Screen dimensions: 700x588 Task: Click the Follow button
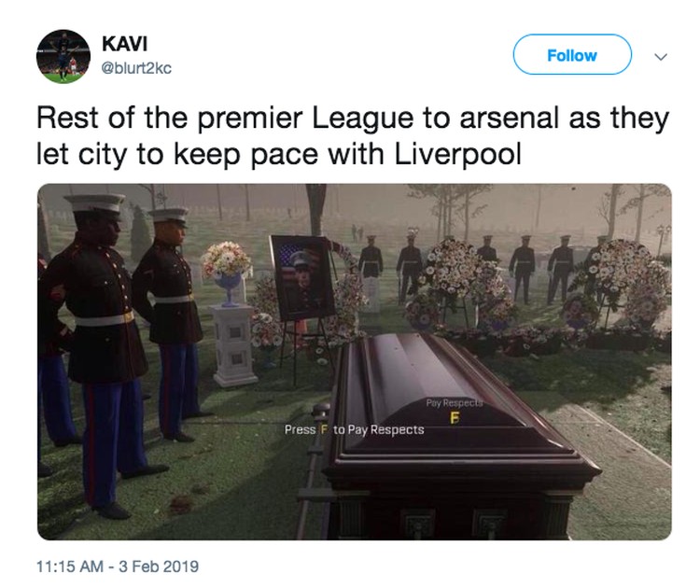coord(572,55)
